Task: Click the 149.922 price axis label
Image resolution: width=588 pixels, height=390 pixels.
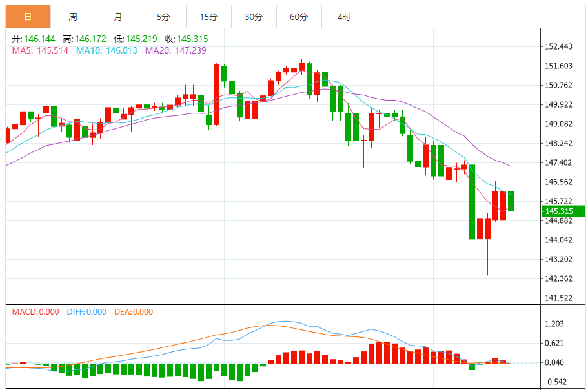Action: pyautogui.click(x=558, y=104)
